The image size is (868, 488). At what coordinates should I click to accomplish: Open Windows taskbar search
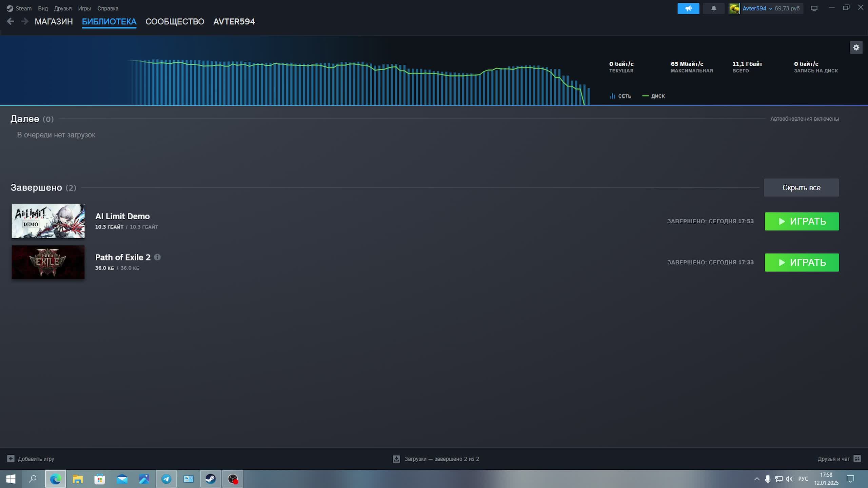[33, 479]
